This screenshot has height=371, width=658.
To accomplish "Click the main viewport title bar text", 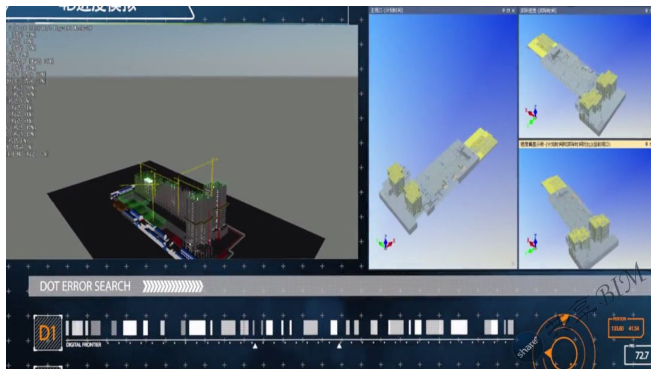I will (x=386, y=10).
